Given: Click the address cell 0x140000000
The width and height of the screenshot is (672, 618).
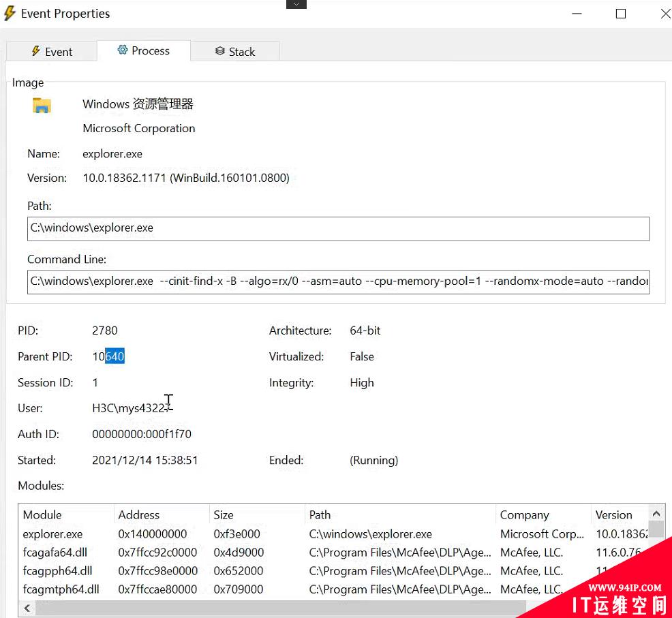Looking at the screenshot, I should pos(153,534).
